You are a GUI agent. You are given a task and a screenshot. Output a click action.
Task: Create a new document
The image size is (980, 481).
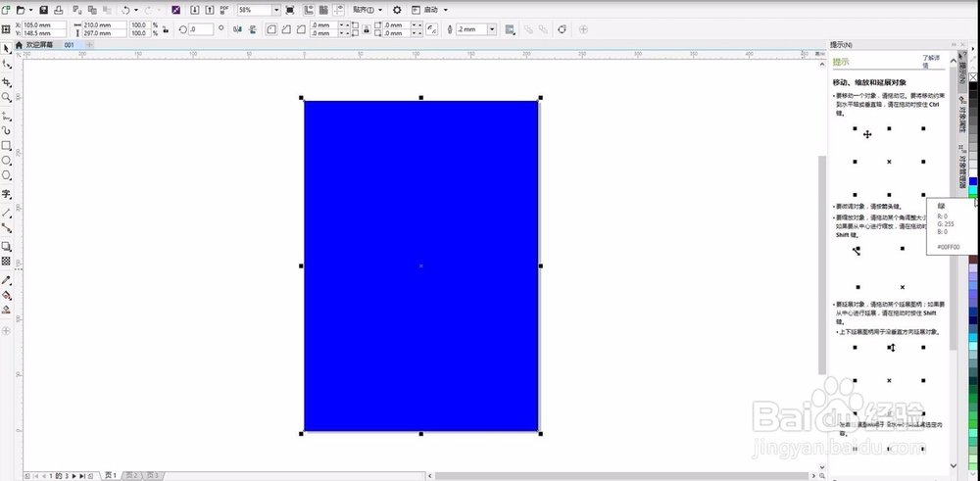click(6, 10)
